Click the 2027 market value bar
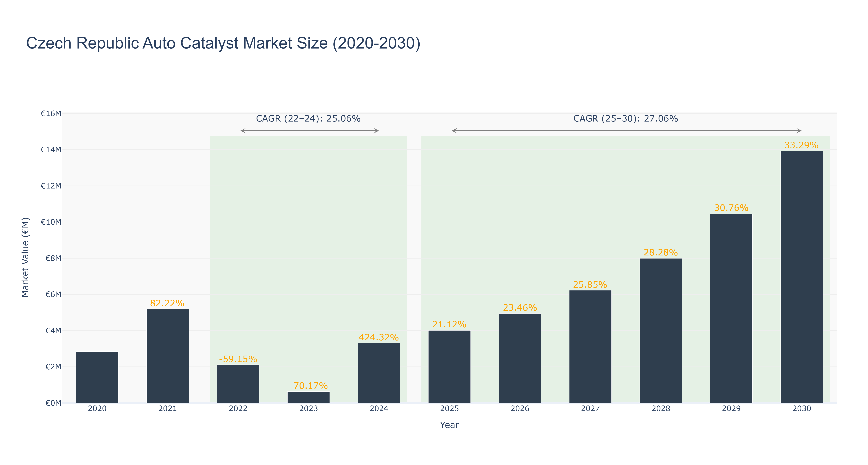The height and width of the screenshot is (465, 868). point(590,346)
